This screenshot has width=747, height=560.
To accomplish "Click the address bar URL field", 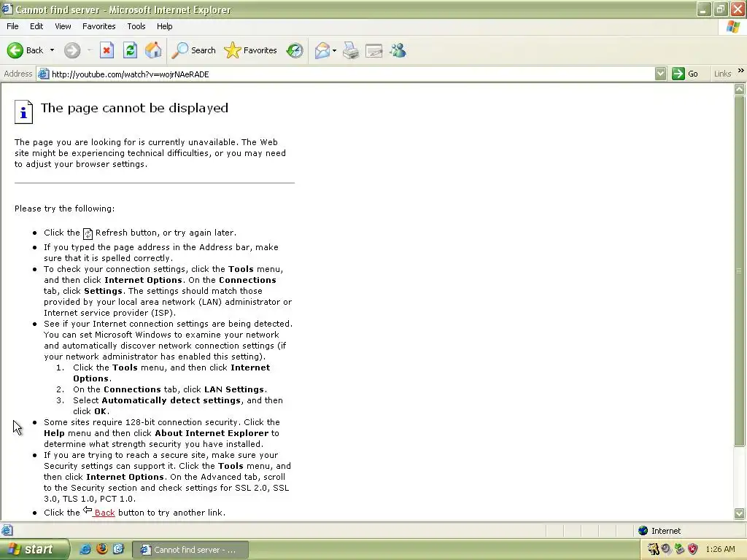I will pos(352,74).
